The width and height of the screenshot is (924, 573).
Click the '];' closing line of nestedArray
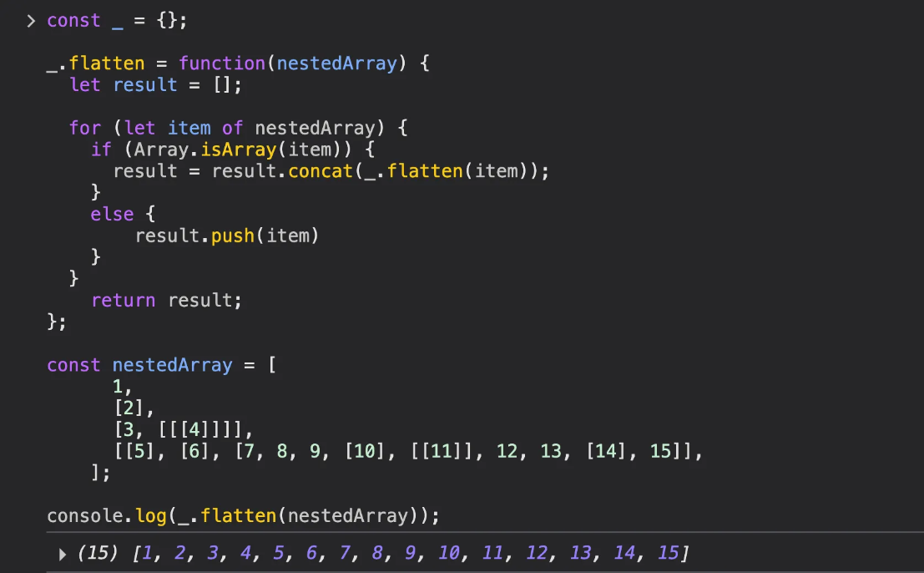[101, 473]
